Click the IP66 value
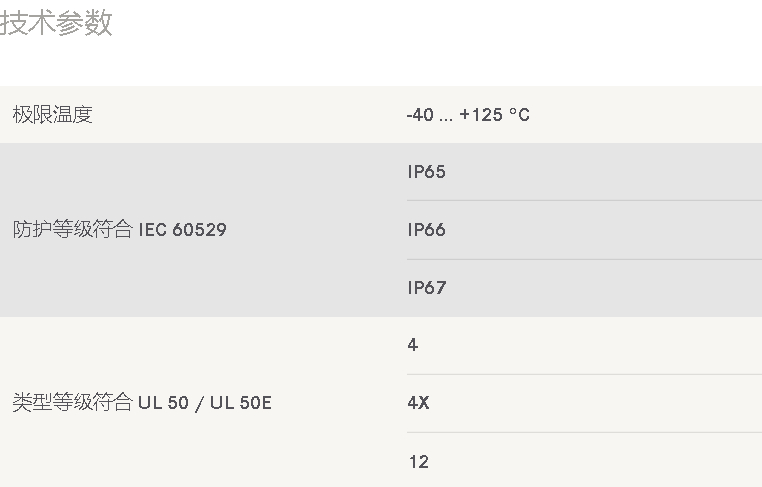 (426, 229)
